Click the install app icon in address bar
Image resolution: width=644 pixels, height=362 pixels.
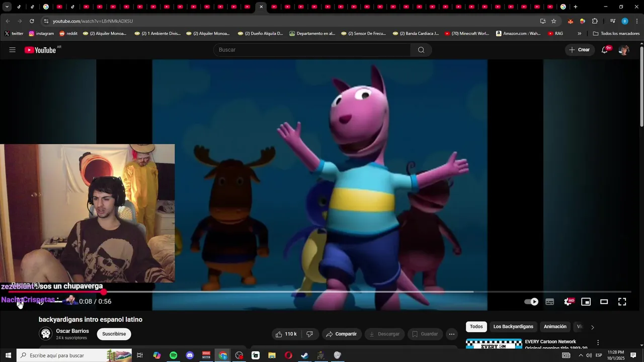(x=543, y=21)
